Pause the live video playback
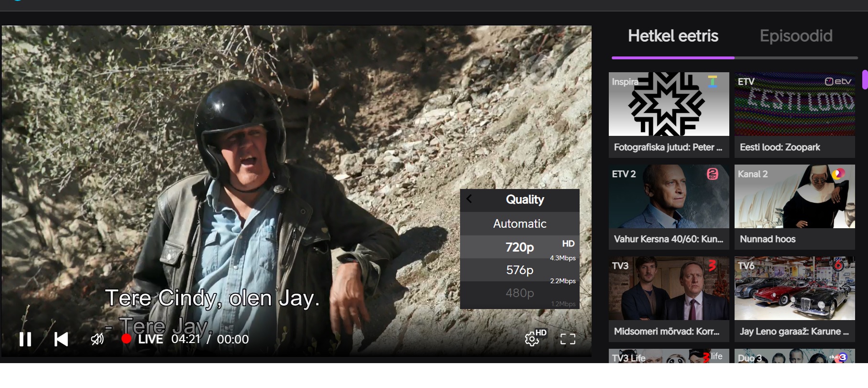Viewport: 868px width, 388px height. (x=25, y=339)
